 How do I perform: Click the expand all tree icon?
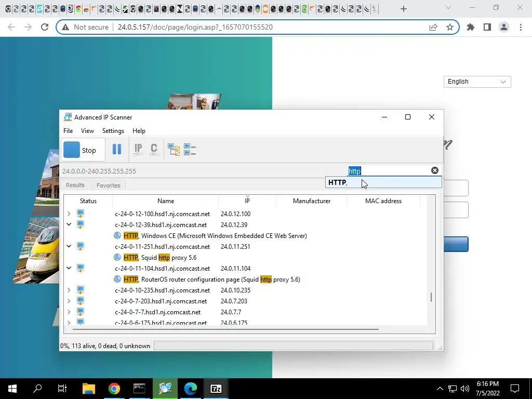click(x=174, y=149)
